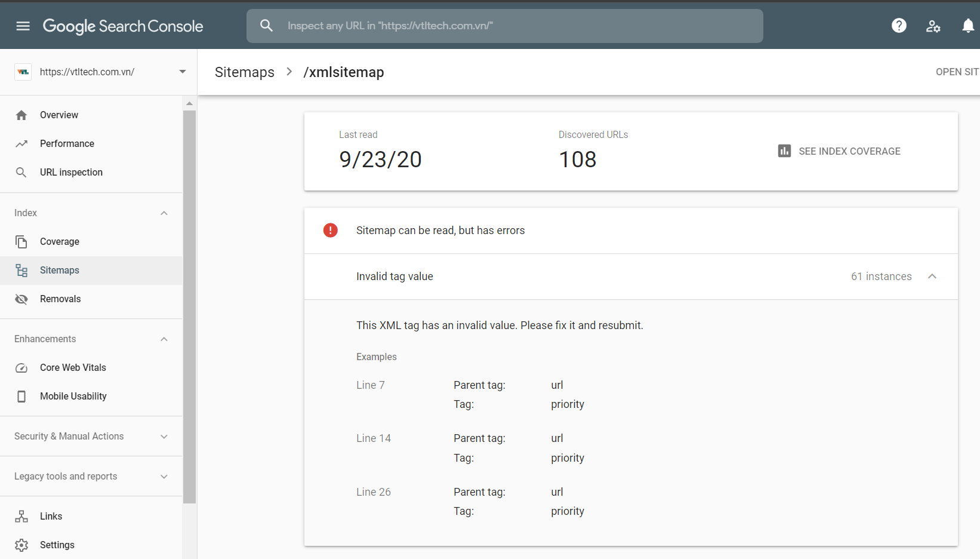Collapse the Enhancements section
Image resolution: width=980 pixels, height=559 pixels.
(x=164, y=339)
